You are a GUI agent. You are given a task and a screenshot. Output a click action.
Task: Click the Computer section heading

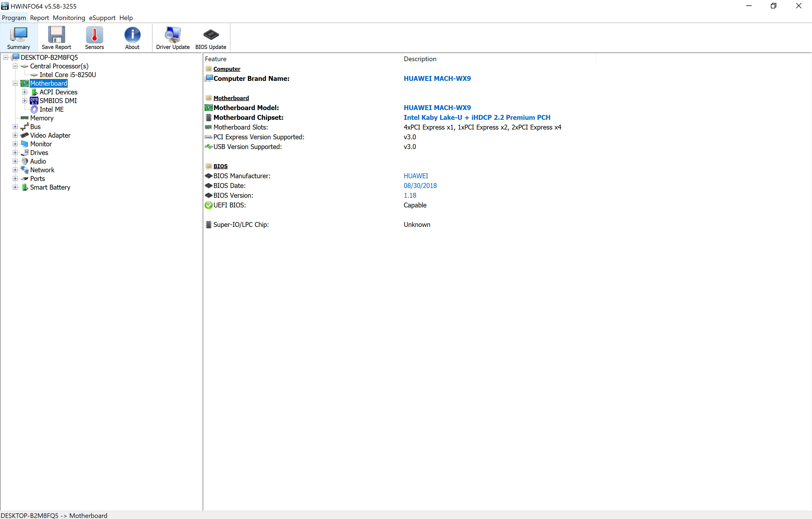pyautogui.click(x=227, y=69)
